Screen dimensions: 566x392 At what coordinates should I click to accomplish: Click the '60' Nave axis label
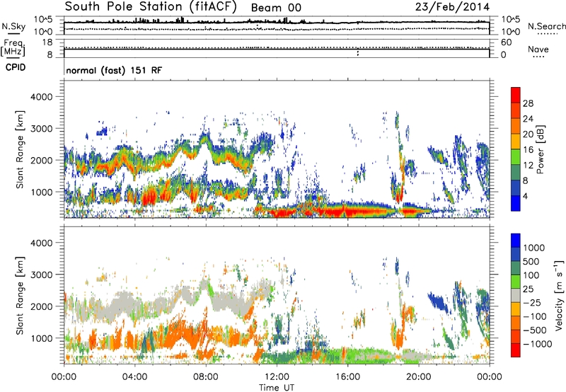click(507, 42)
